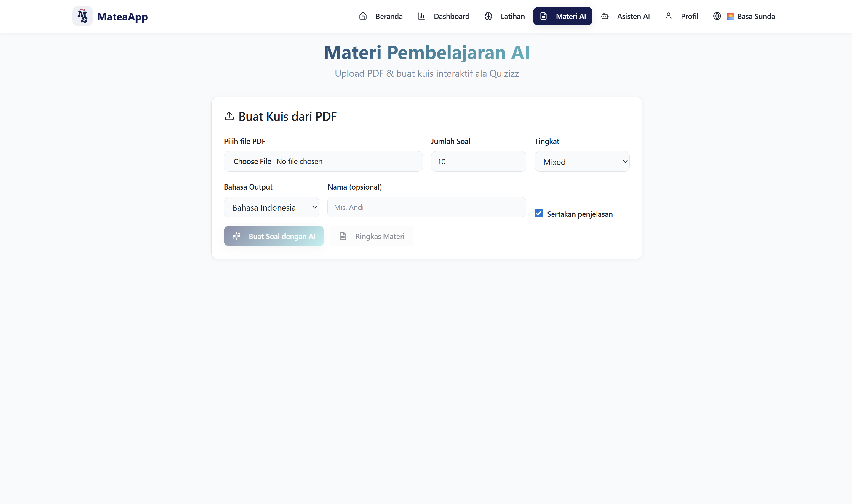Uncheck the Sertakan penjelasan checkbox
This screenshot has width=852, height=504.
(538, 213)
